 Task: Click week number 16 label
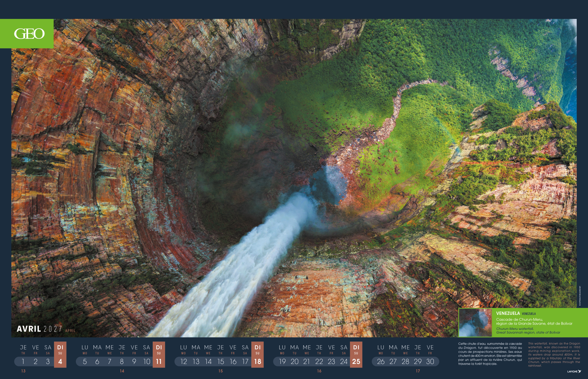(319, 371)
